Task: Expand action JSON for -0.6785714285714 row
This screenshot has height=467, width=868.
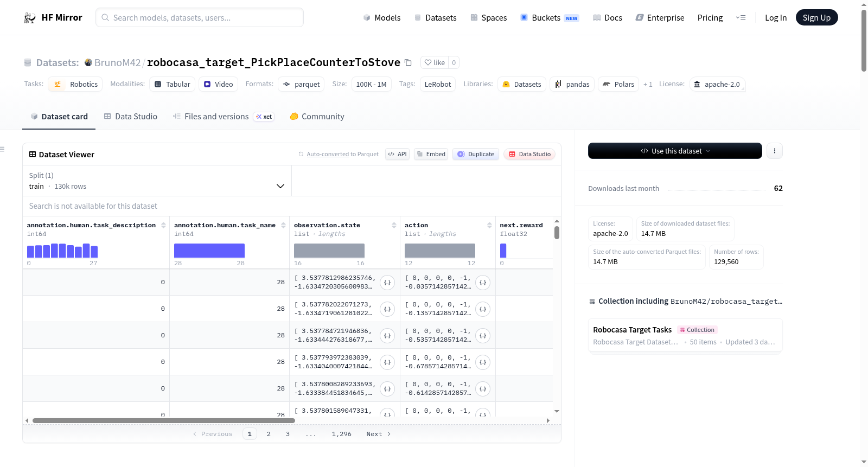Action: click(x=483, y=362)
